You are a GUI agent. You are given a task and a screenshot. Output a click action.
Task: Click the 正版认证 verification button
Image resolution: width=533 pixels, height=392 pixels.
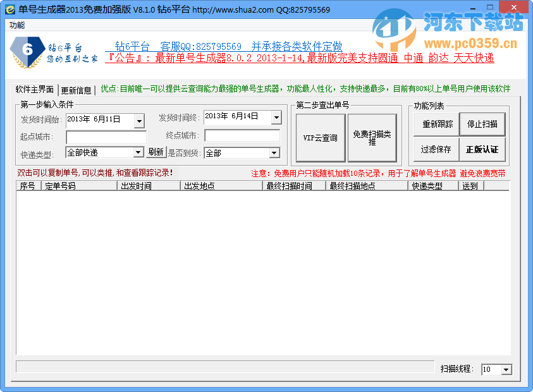(x=482, y=150)
